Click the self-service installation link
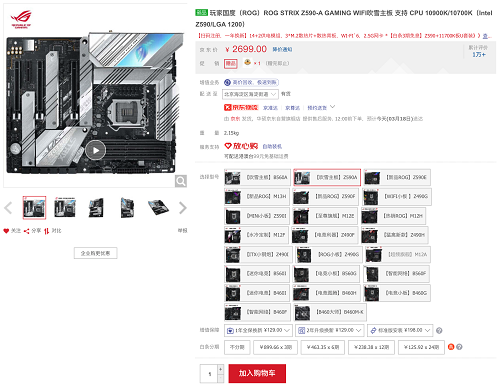 tap(272, 146)
